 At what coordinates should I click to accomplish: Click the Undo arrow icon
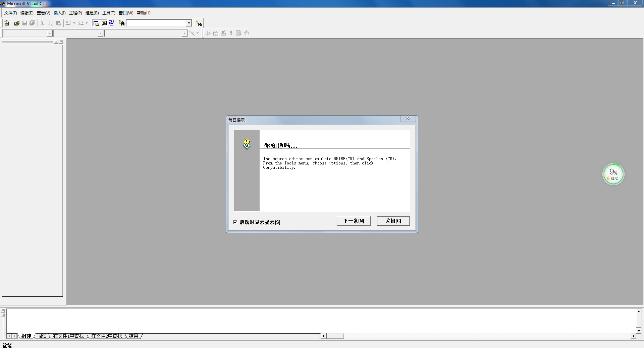68,23
